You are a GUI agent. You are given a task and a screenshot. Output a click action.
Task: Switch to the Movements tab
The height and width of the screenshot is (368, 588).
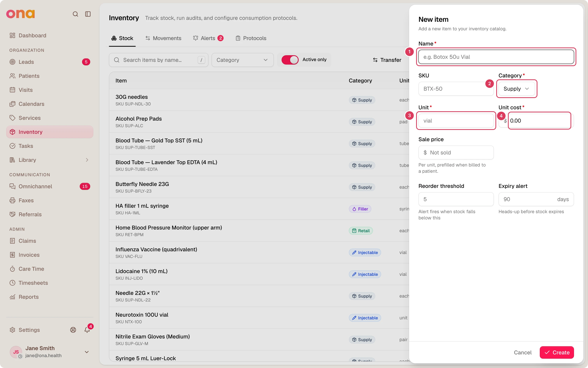163,38
